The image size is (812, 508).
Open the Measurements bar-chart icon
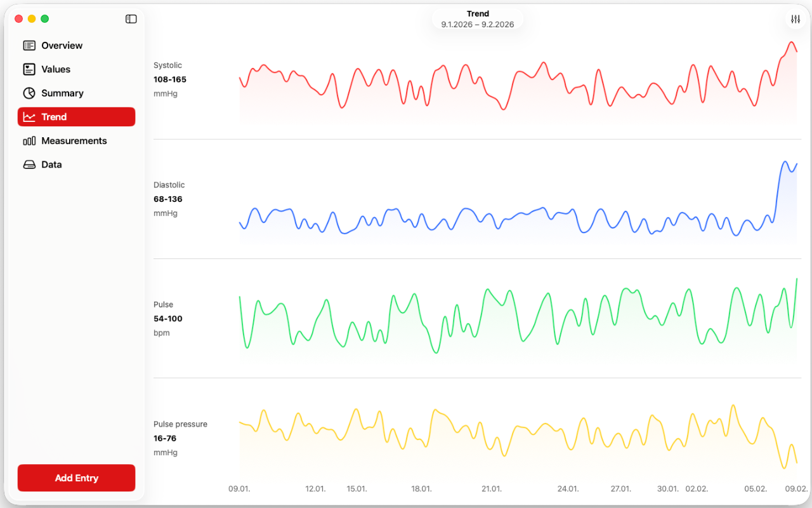click(x=28, y=140)
